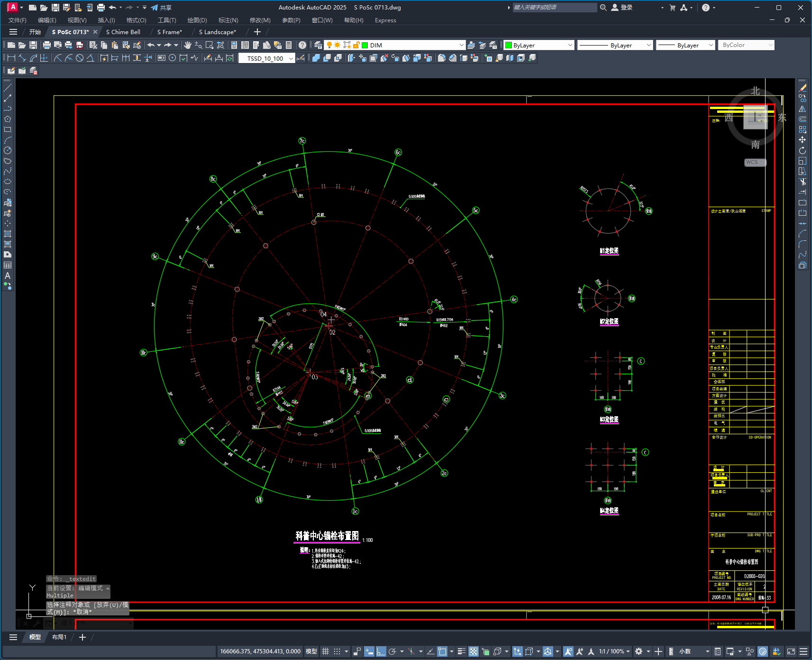Click the Linear dimension tool
The width and height of the screenshot is (812, 660).
click(11, 58)
